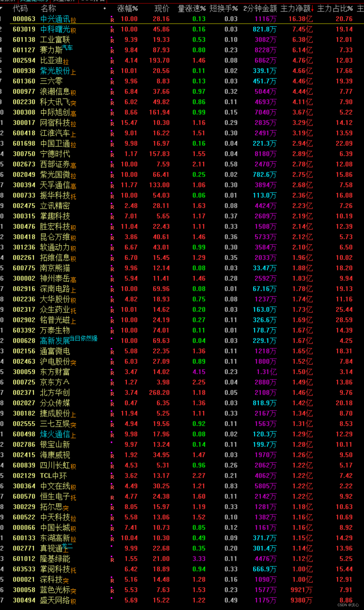The image size is (364, 610).
Task: Select 蓝色光标 主力净额 9921万
Action: (301, 590)
